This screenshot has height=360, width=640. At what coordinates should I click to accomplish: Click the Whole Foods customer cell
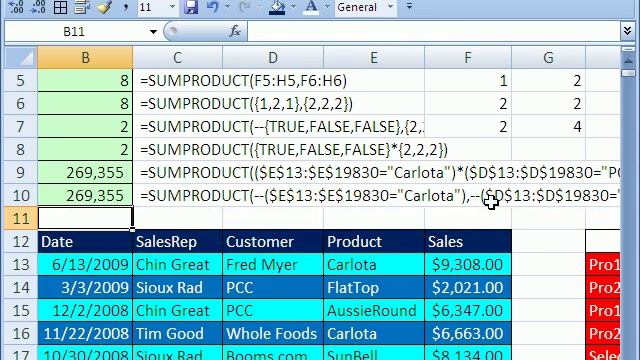(x=273, y=333)
